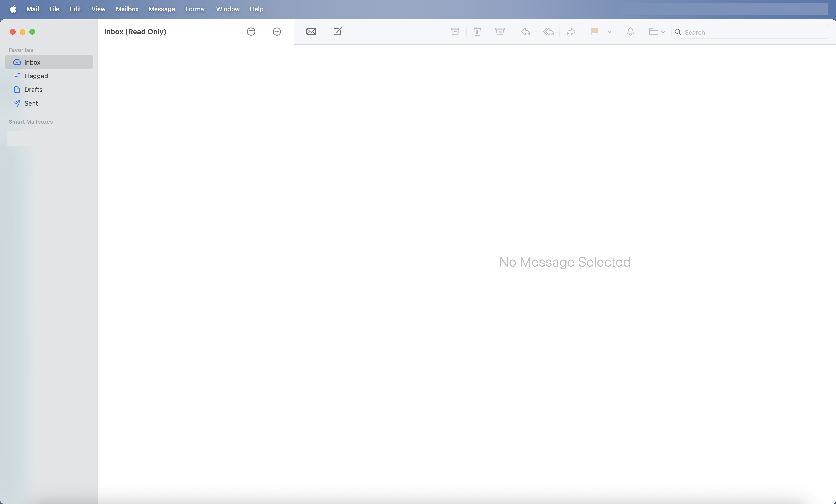Open the Sent mailbox
Screen dimensions: 836x504
click(x=49, y=103)
